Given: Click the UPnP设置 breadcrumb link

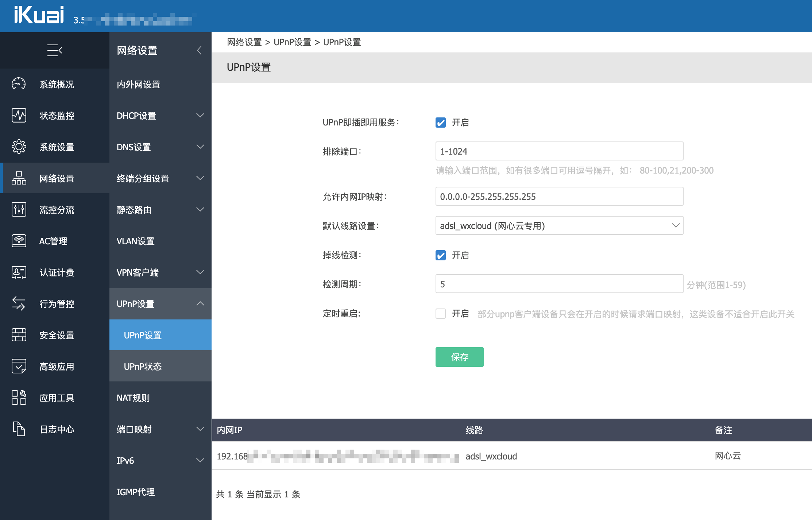Looking at the screenshot, I should pos(292,42).
